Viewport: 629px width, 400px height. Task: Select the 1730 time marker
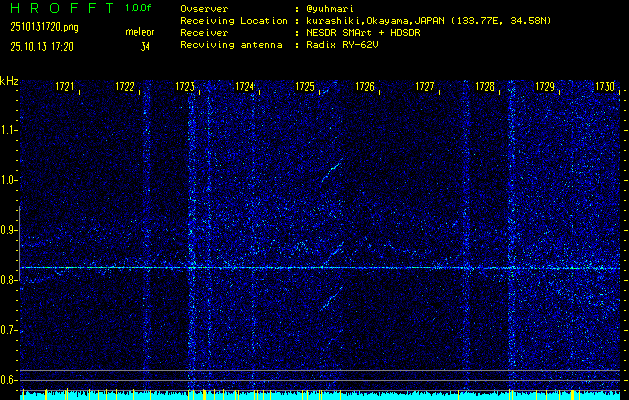point(605,86)
